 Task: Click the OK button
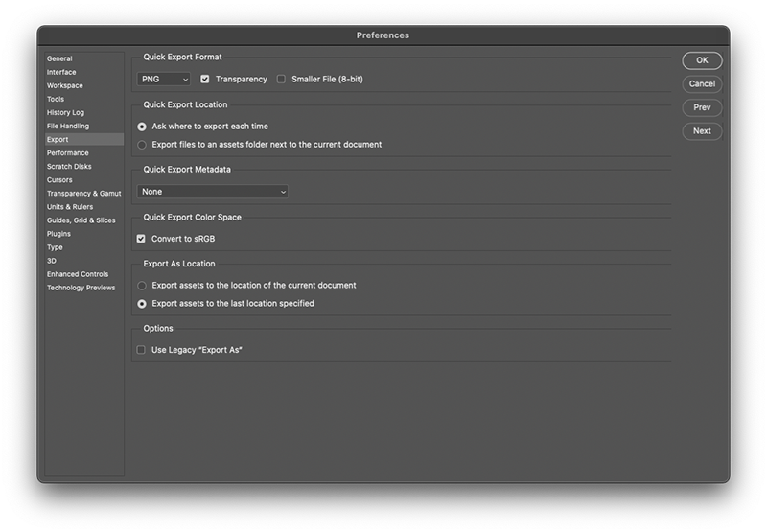(702, 60)
